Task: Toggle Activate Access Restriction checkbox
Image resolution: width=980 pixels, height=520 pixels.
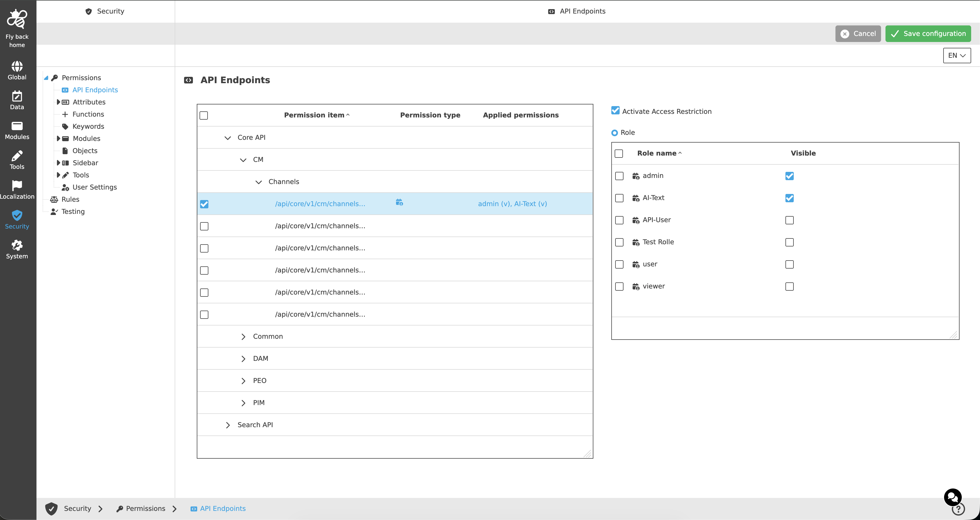Action: [x=615, y=110]
